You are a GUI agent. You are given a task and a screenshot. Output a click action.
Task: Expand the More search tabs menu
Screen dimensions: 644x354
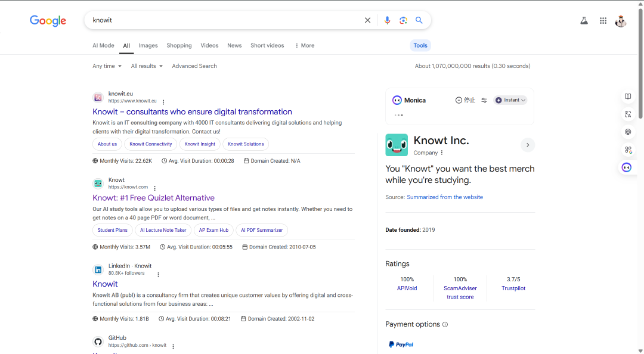click(304, 45)
